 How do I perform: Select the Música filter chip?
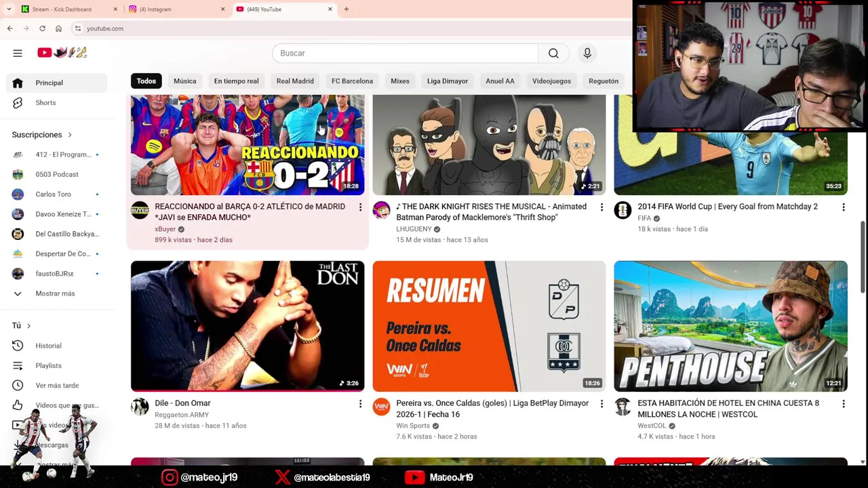tap(184, 81)
